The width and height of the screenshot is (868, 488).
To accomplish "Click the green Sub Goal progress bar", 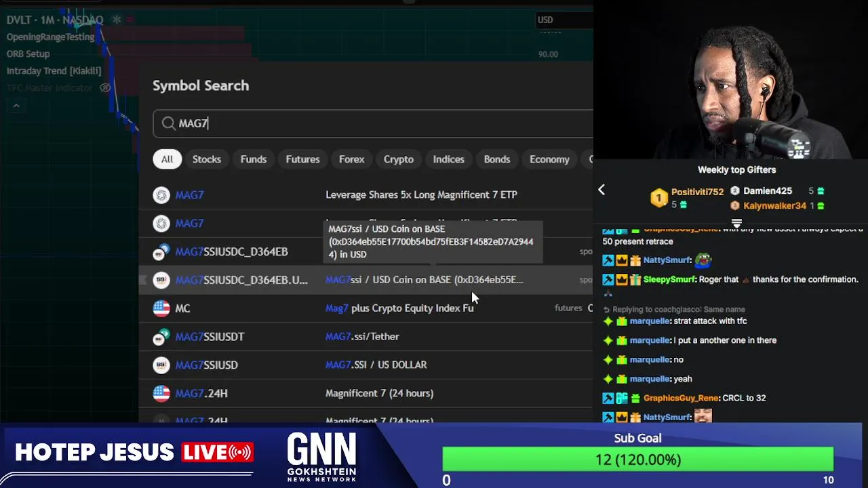I will tap(638, 460).
